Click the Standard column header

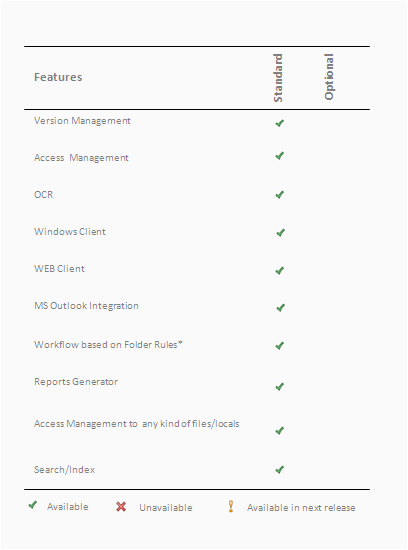point(277,78)
